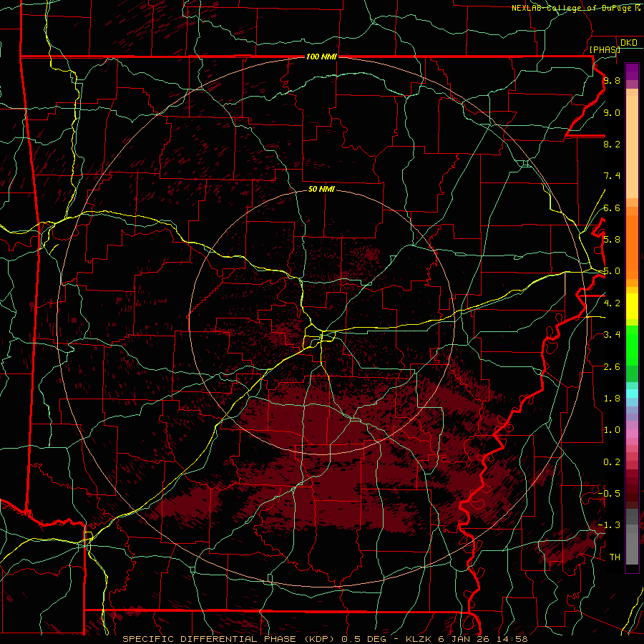Click the [PHAS] legend label
644x644 pixels.
tap(605, 49)
